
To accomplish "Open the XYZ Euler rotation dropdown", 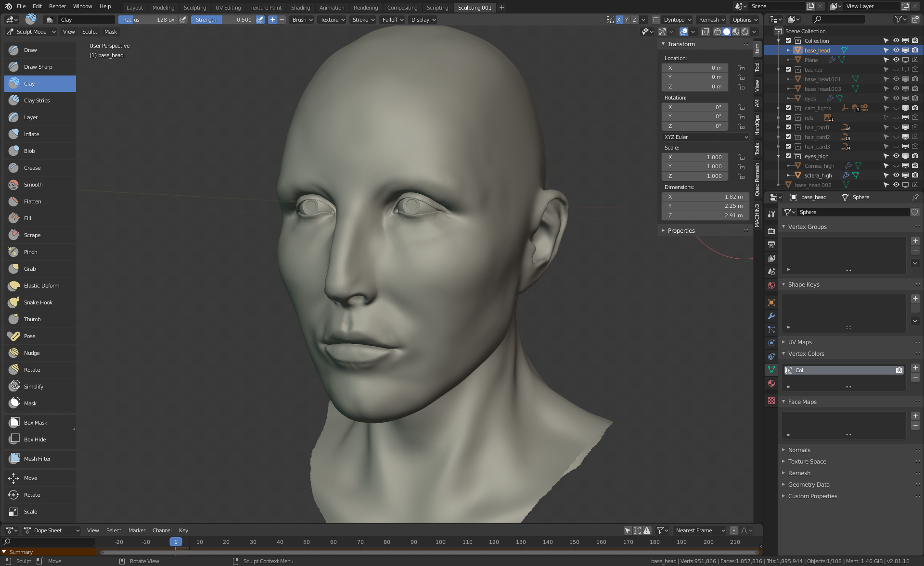I will pyautogui.click(x=705, y=137).
